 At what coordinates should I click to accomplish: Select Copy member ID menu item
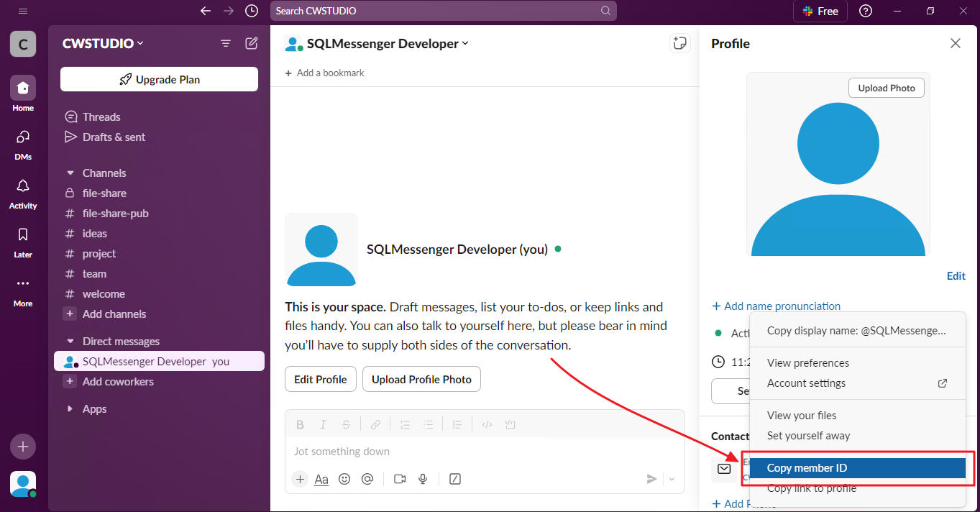857,468
